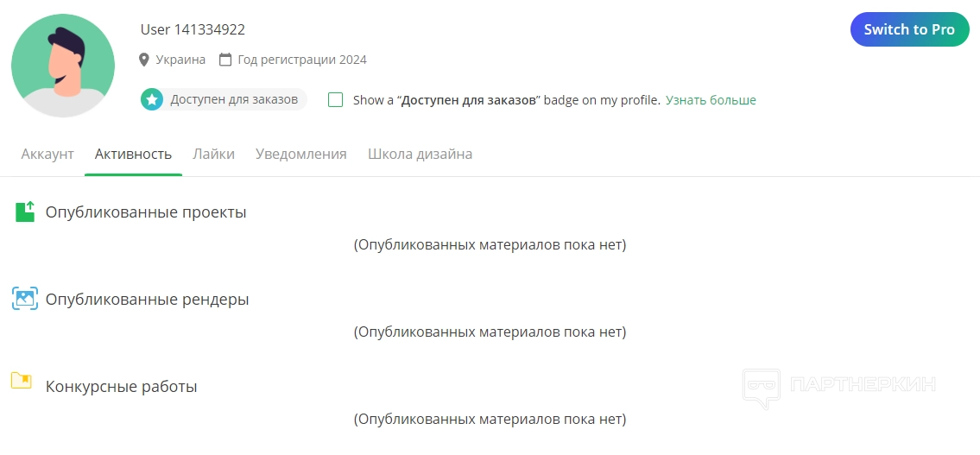The image size is (980, 455).
Task: Click the user avatar picture
Action: [x=63, y=66]
